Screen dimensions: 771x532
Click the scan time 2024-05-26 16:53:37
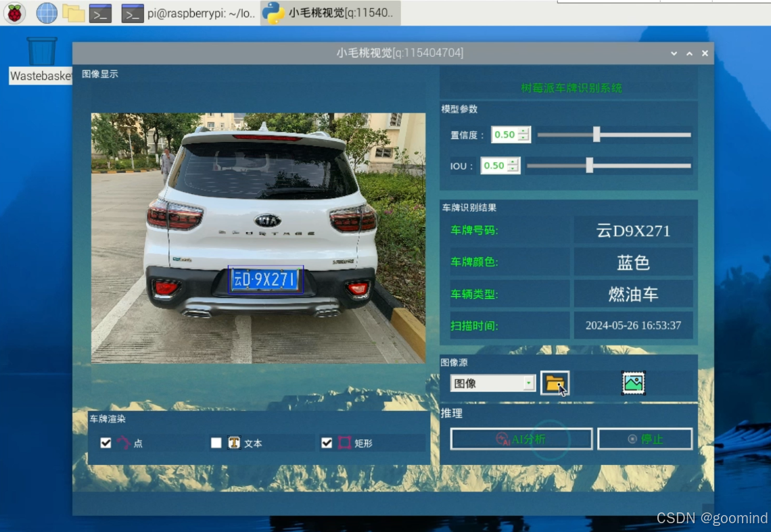[x=633, y=325]
